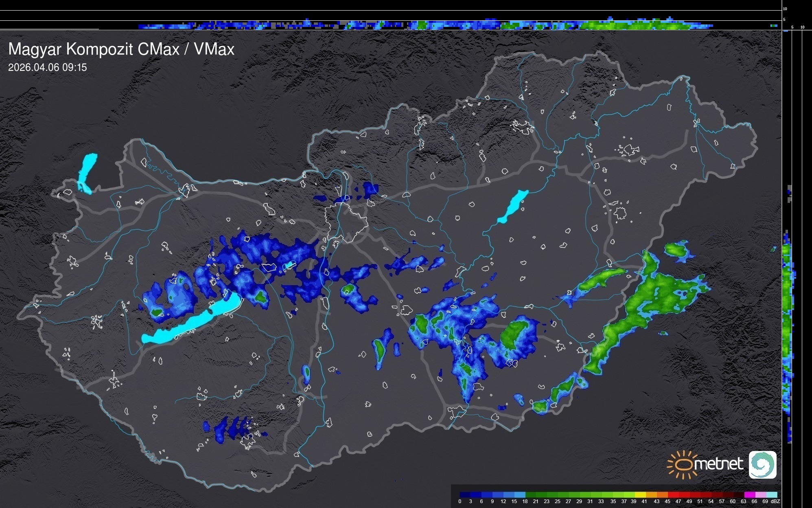This screenshot has height=508, width=812.
Task: Click the yellow 39 dBZ legend swatch
Action: pos(640,495)
